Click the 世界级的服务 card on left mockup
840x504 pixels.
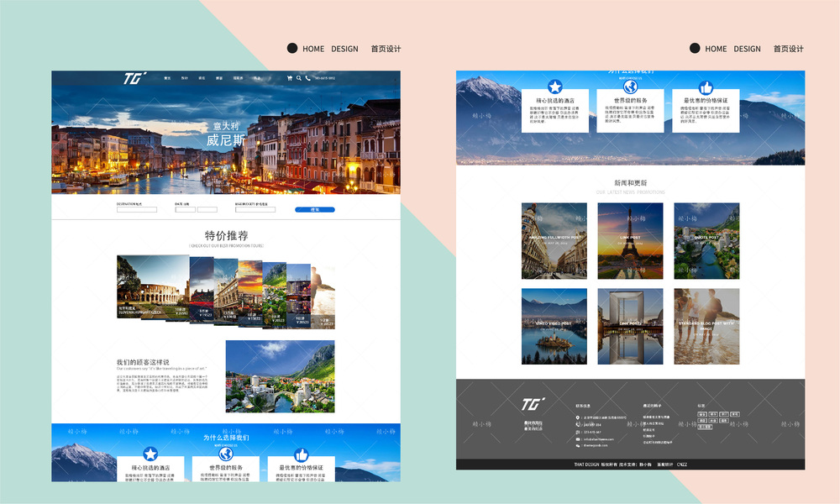tap(226, 470)
